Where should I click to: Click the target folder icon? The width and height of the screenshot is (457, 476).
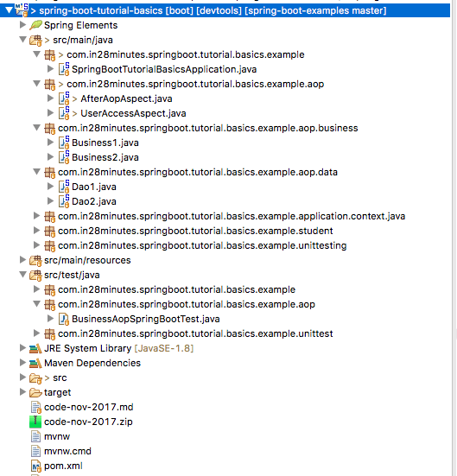[35, 392]
